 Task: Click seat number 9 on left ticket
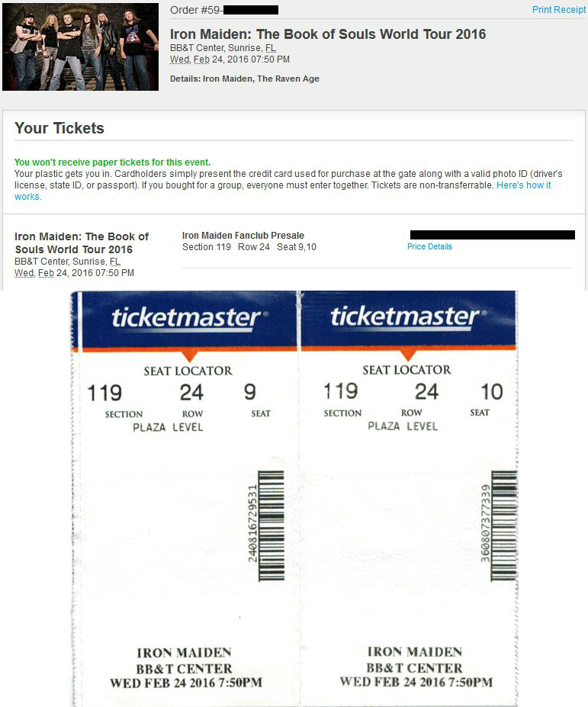point(250,392)
